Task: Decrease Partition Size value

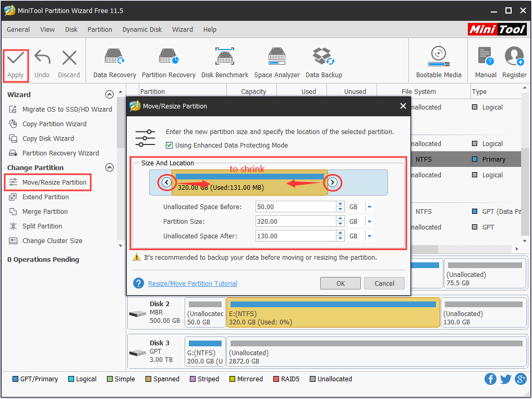Action: (340, 224)
